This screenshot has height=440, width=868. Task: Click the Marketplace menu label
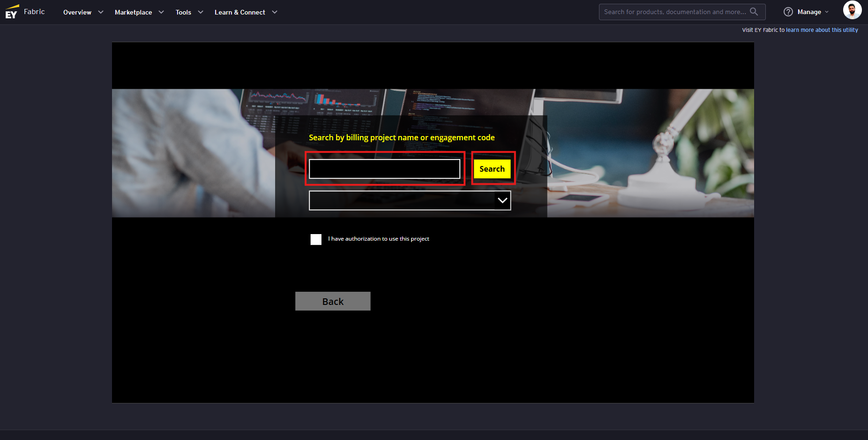click(x=133, y=12)
